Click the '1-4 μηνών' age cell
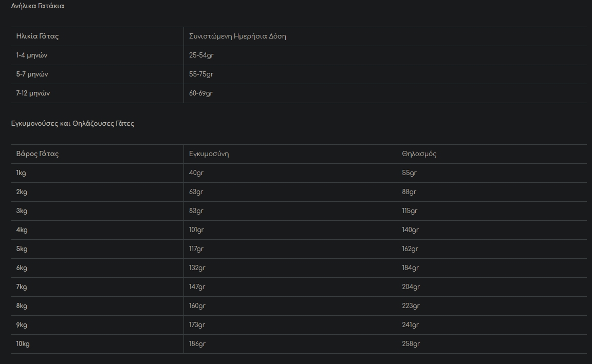The height and width of the screenshot is (364, 592). (32, 55)
